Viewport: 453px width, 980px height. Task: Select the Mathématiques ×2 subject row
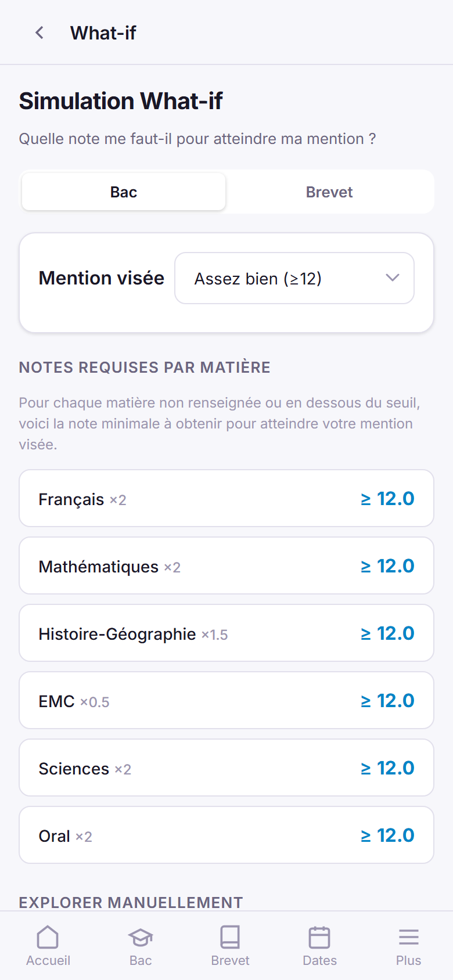(x=227, y=566)
